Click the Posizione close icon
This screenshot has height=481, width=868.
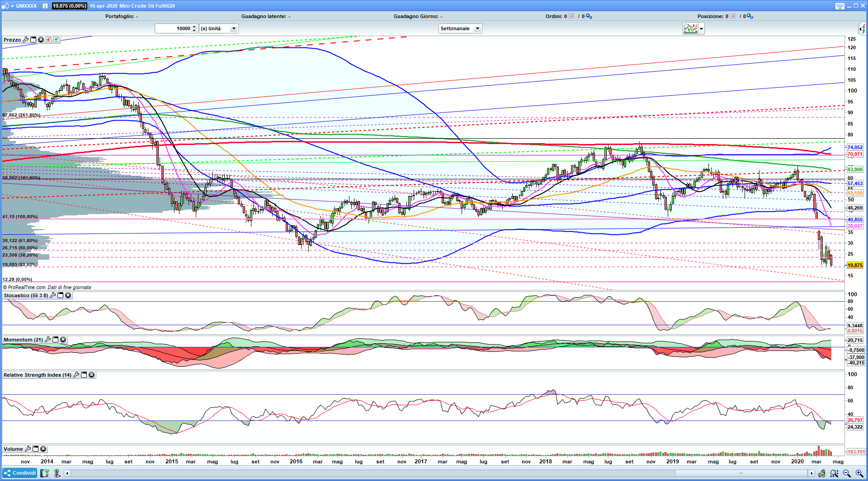(x=732, y=16)
